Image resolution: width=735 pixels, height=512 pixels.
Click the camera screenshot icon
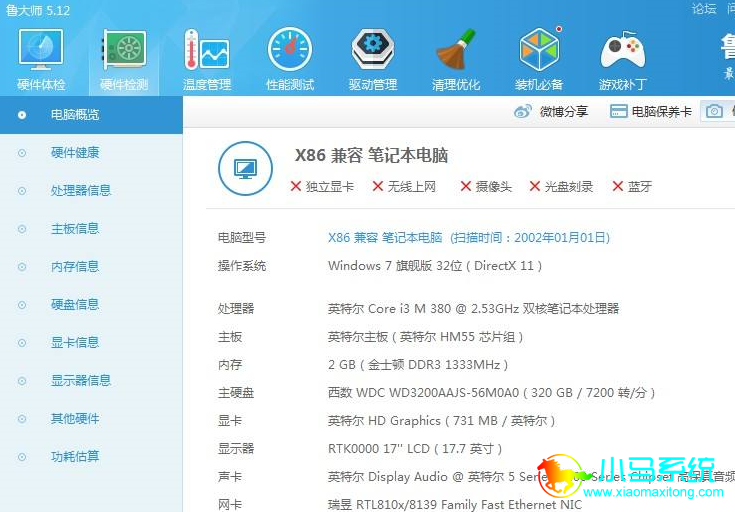(714, 111)
